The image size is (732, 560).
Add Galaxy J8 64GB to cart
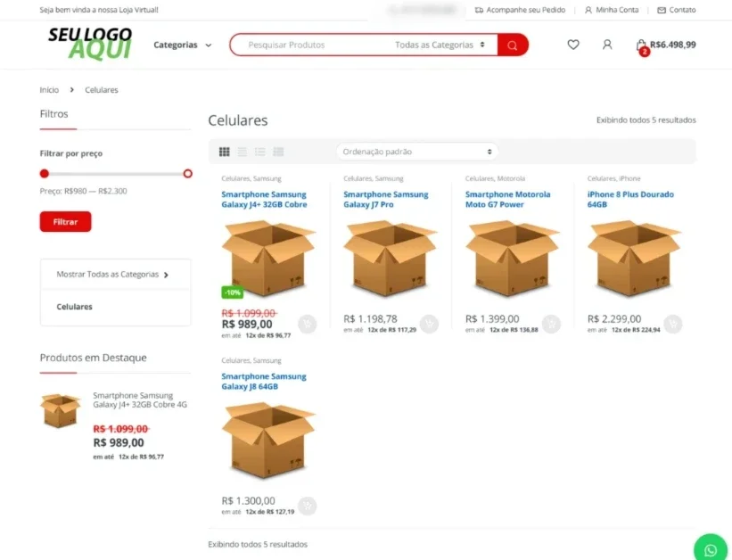tap(308, 506)
